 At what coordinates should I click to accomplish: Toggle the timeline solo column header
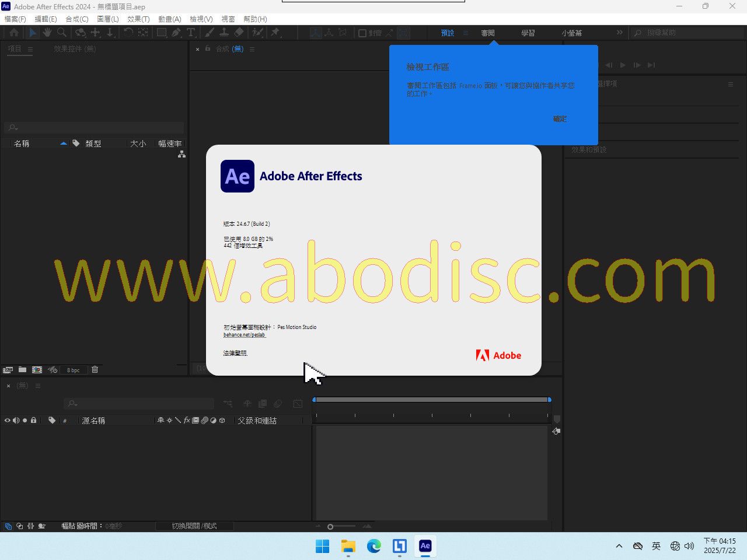25,420
